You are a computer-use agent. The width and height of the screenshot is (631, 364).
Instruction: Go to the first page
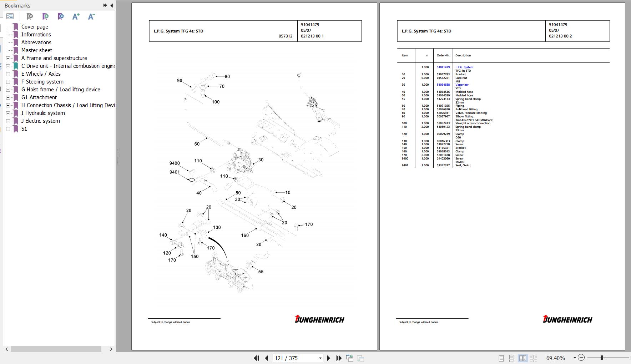256,358
